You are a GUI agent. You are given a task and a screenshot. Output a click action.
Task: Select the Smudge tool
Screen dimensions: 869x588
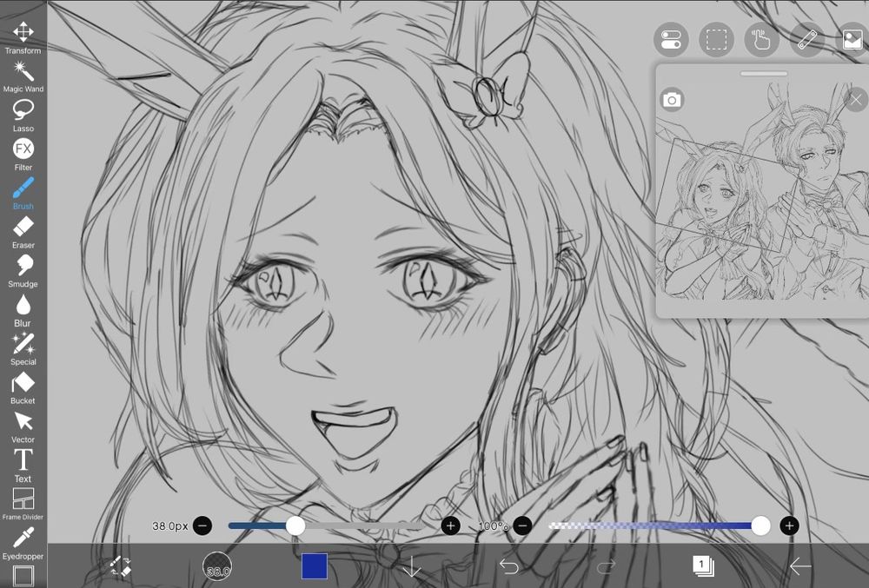23,271
